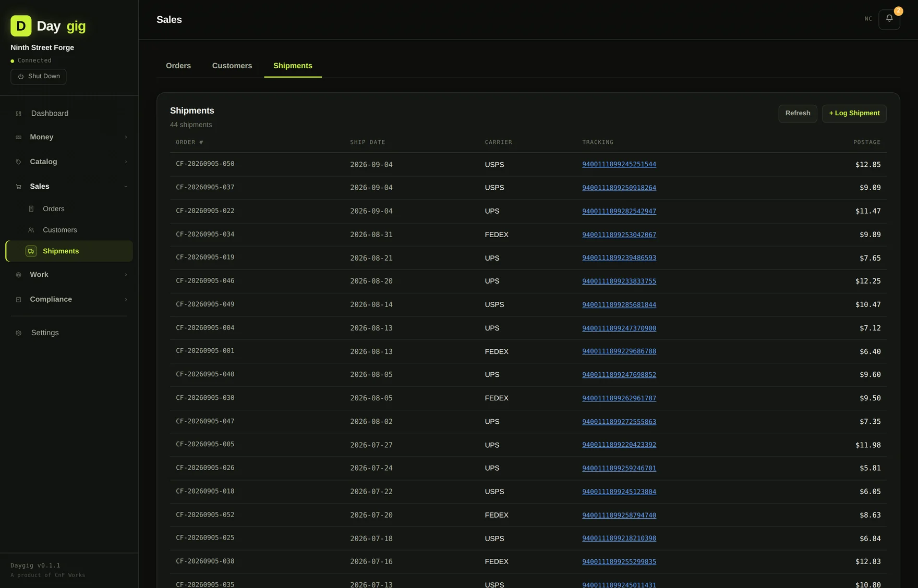This screenshot has width=918, height=588.
Task: Click the Log Shipment button
Action: [854, 114]
